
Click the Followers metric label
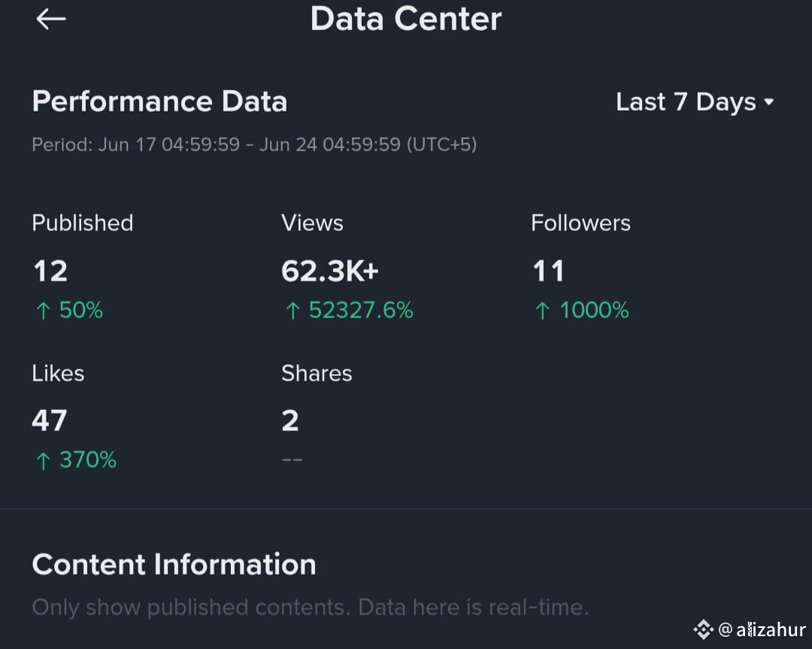pos(580,223)
